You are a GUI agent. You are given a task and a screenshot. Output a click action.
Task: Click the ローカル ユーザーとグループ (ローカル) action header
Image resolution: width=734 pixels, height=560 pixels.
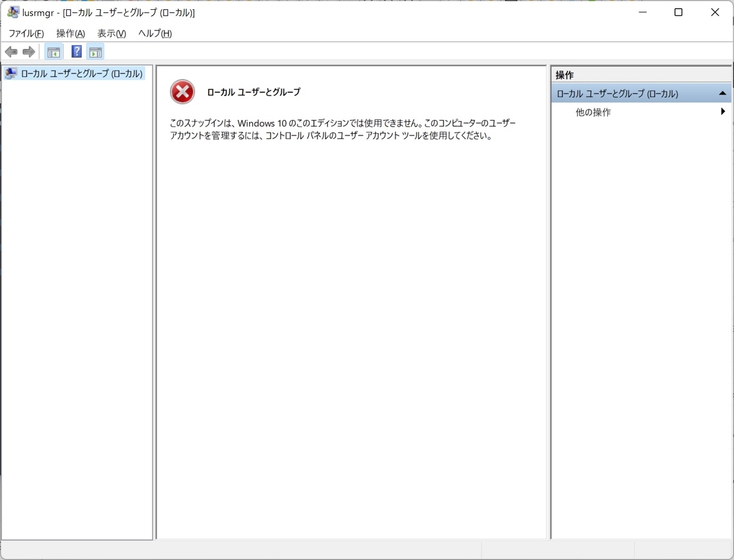(618, 93)
